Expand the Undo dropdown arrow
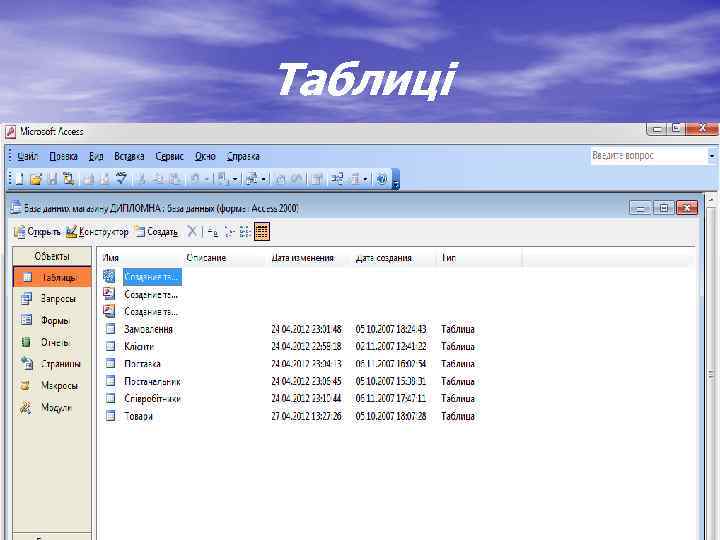The image size is (720, 540). [207, 179]
